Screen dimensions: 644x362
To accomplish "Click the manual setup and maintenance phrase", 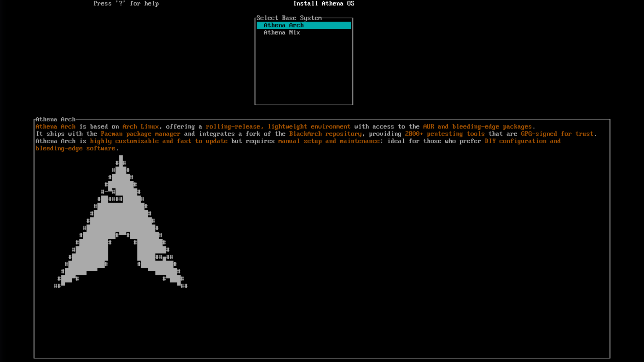I will click(329, 141).
